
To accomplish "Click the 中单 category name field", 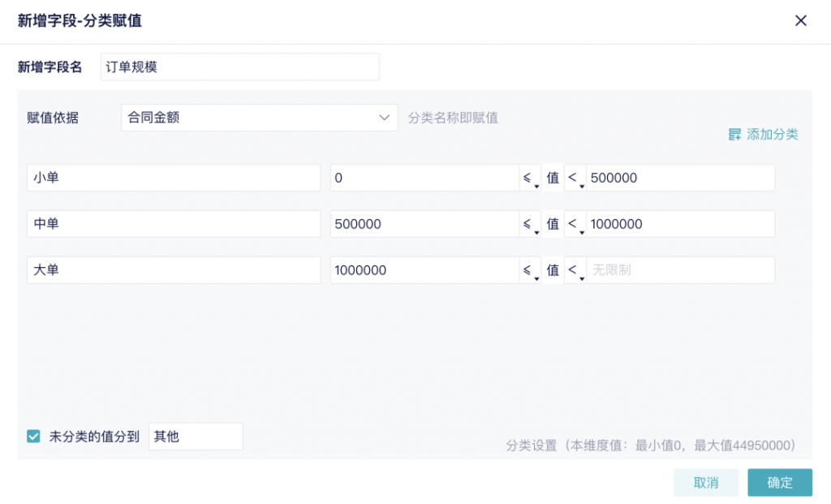I will (174, 224).
